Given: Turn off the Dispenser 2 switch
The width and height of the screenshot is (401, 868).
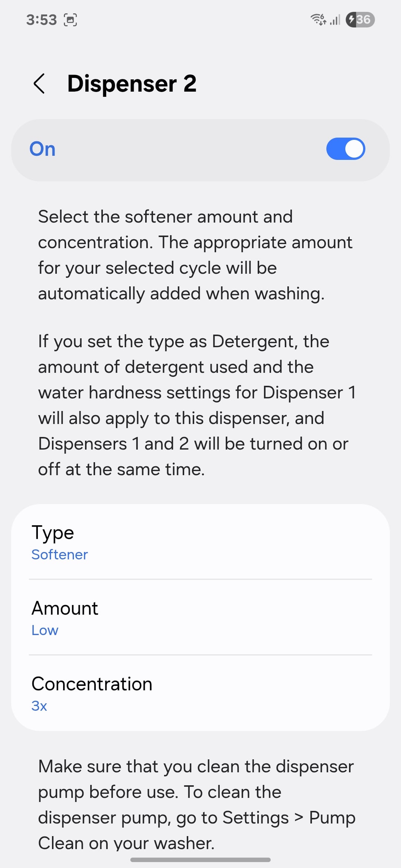Looking at the screenshot, I should [346, 149].
